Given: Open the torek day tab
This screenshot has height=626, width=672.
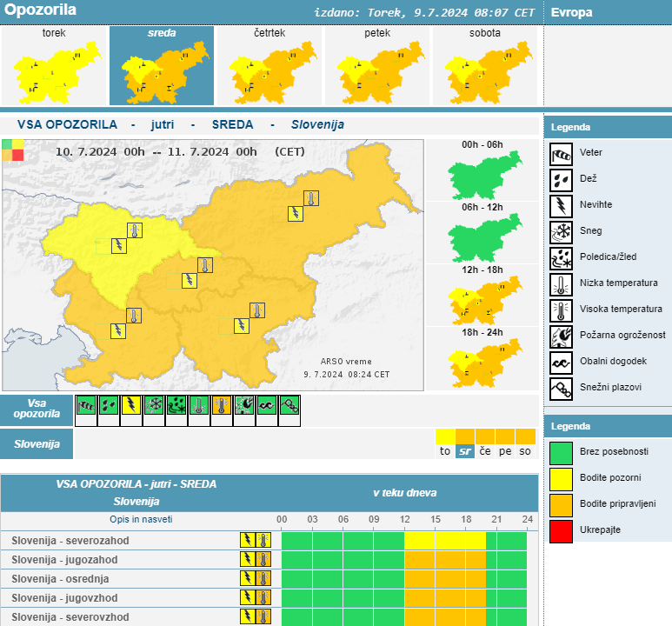Looking at the screenshot, I should coord(54,66).
